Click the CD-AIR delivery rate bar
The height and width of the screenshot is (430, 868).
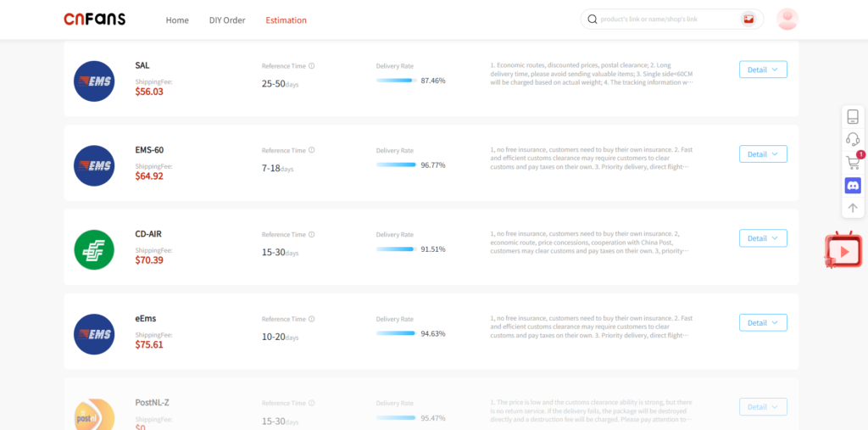click(x=396, y=249)
